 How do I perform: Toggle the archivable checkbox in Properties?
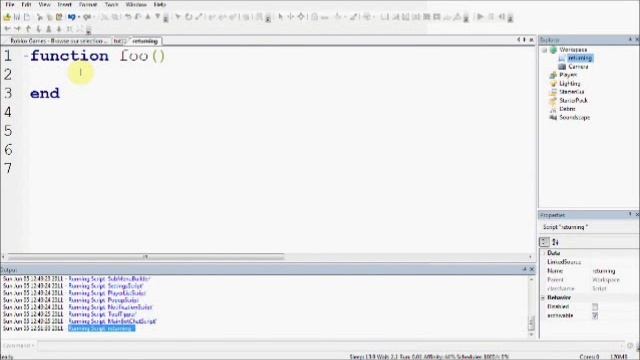[x=595, y=316]
